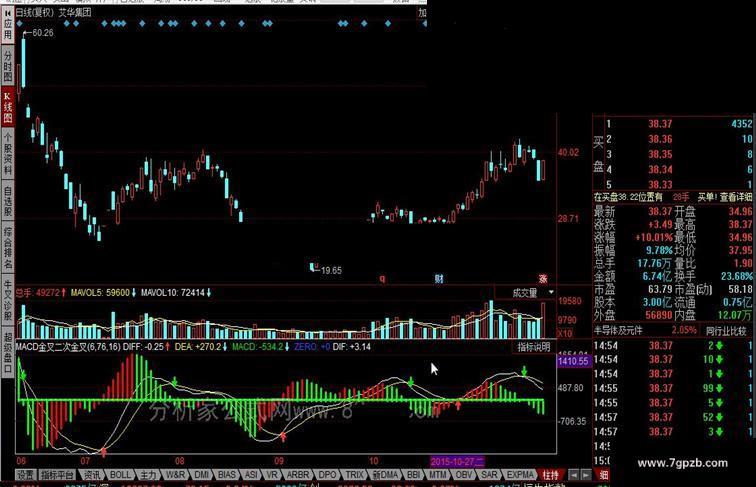Click the 财 marker below the K-line chart
The height and width of the screenshot is (487, 756).
click(439, 278)
